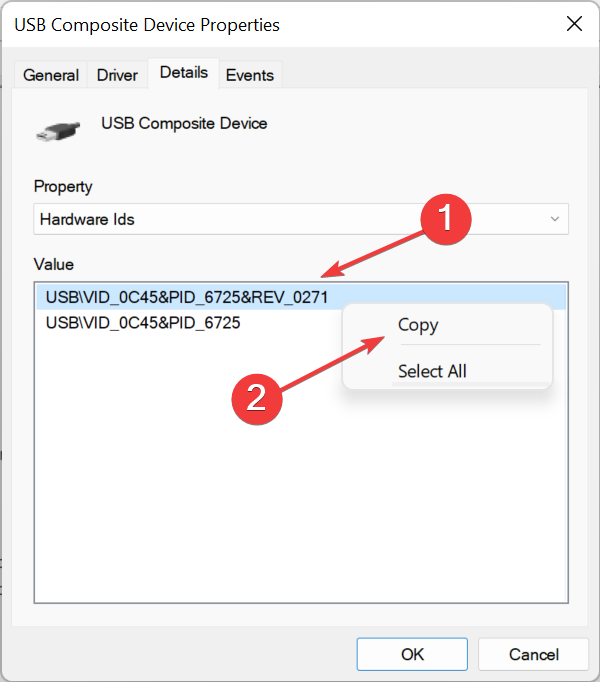This screenshot has width=600, height=682.
Task: Click the Property field label
Action: (x=63, y=186)
